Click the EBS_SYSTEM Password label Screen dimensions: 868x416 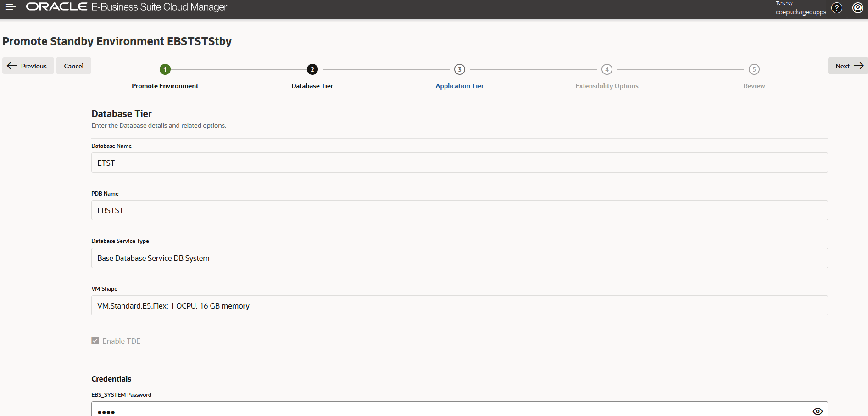tap(122, 395)
